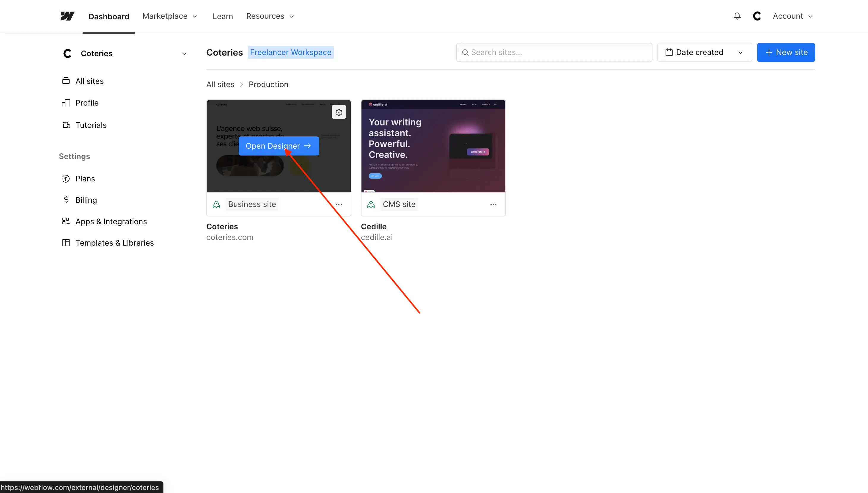Open Apps & Integrations settings

tap(111, 221)
